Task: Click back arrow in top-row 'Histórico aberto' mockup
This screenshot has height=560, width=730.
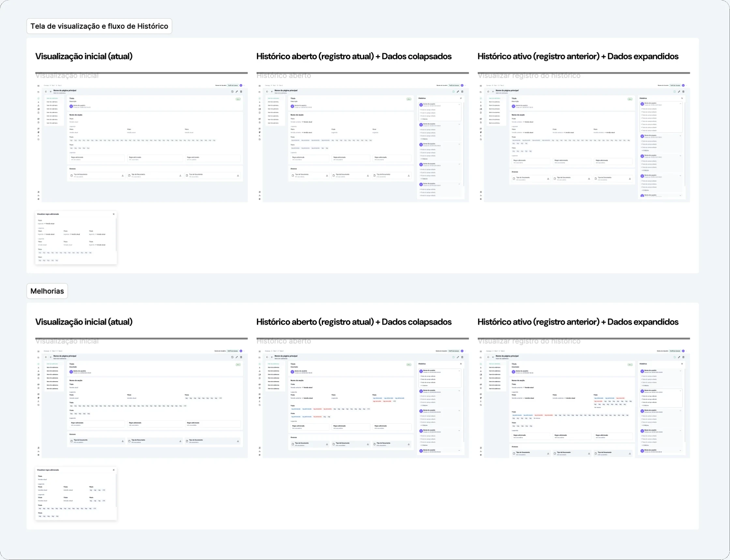Action: (272, 91)
